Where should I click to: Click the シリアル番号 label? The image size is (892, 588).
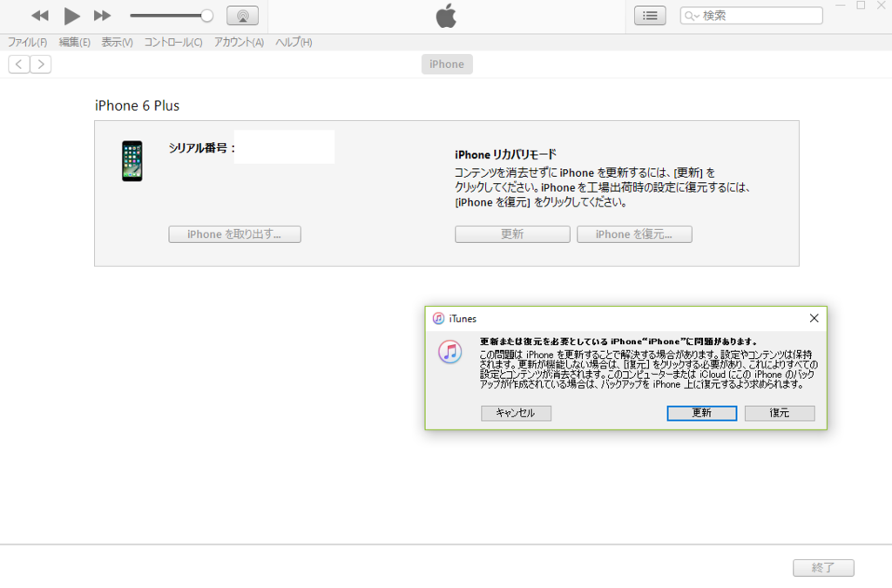(202, 148)
